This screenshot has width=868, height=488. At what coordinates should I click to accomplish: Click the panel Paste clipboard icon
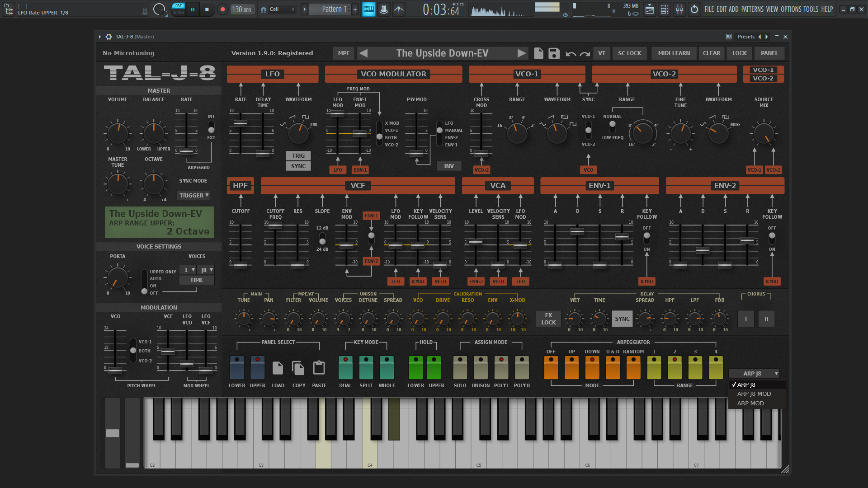pos(319,368)
